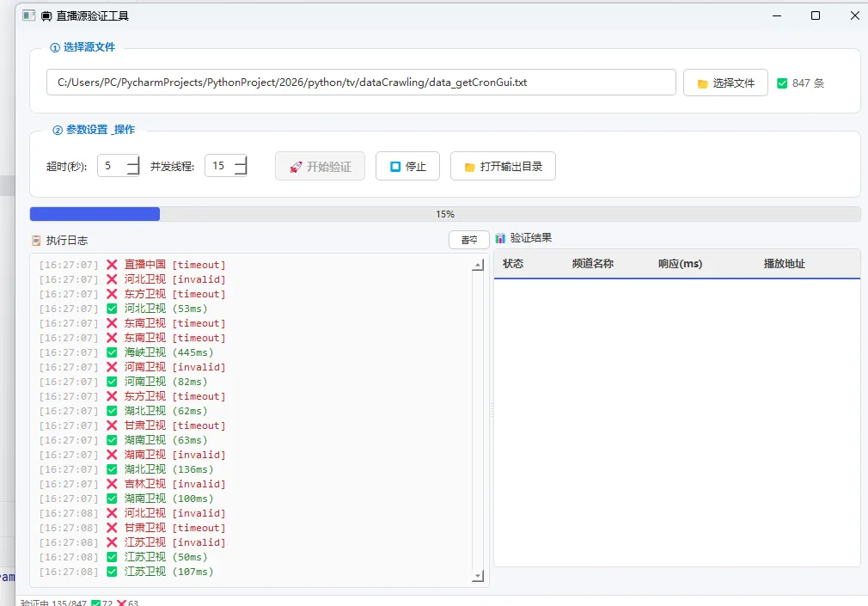Click red X icon for 江苏卫视 [invalid]
Viewport: 868px width, 606px height.
(112, 542)
